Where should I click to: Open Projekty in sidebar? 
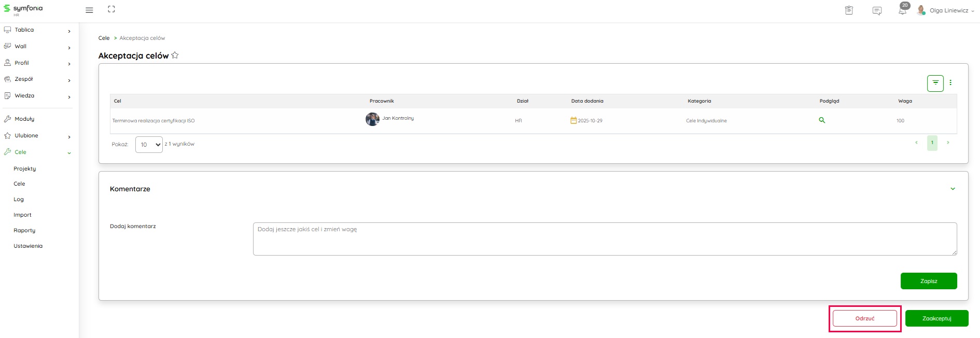pyautogui.click(x=25, y=168)
